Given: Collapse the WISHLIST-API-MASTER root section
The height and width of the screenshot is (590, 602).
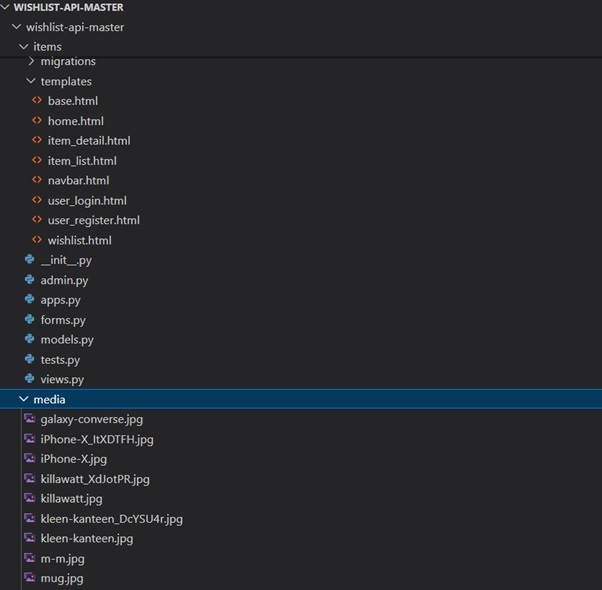Looking at the screenshot, I should [x=7, y=7].
